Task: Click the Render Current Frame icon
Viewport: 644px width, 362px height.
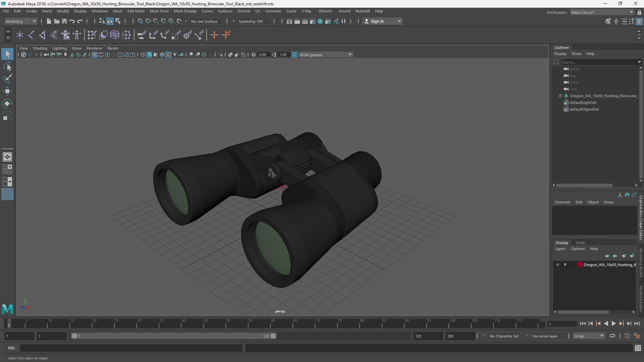Action: (297, 21)
